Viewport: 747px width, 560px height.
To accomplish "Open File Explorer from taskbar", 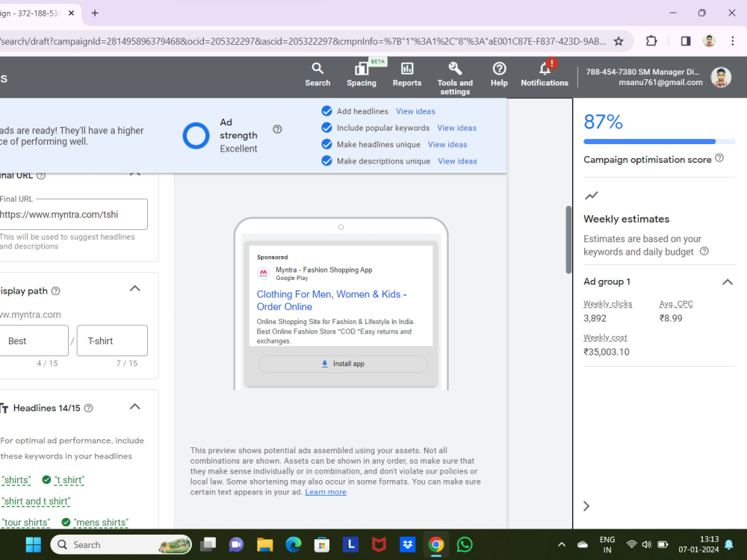I will [x=265, y=544].
